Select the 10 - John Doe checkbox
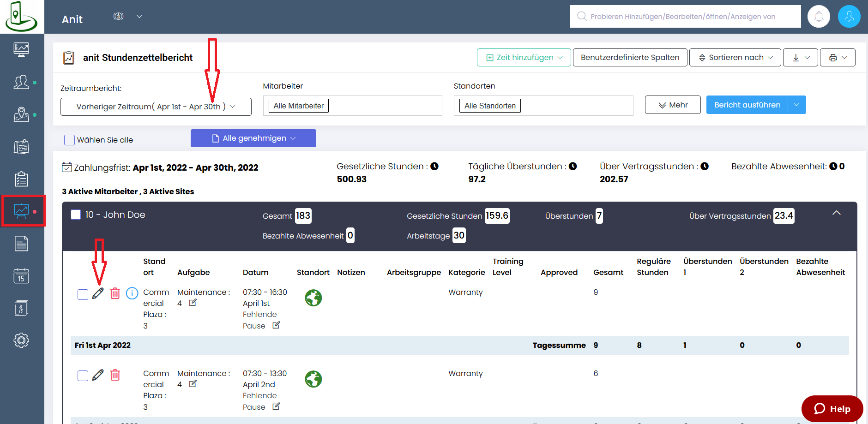This screenshot has height=424, width=868. pyautogui.click(x=76, y=215)
